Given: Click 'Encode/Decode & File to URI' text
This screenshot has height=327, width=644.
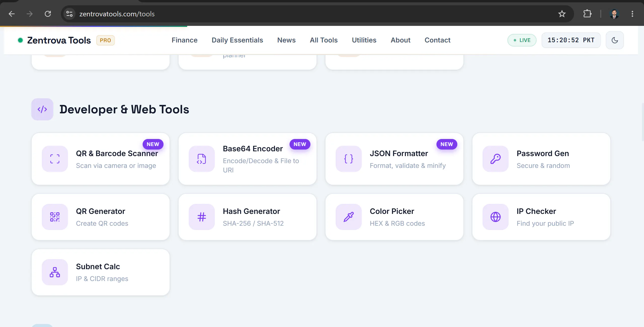Looking at the screenshot, I should [261, 166].
